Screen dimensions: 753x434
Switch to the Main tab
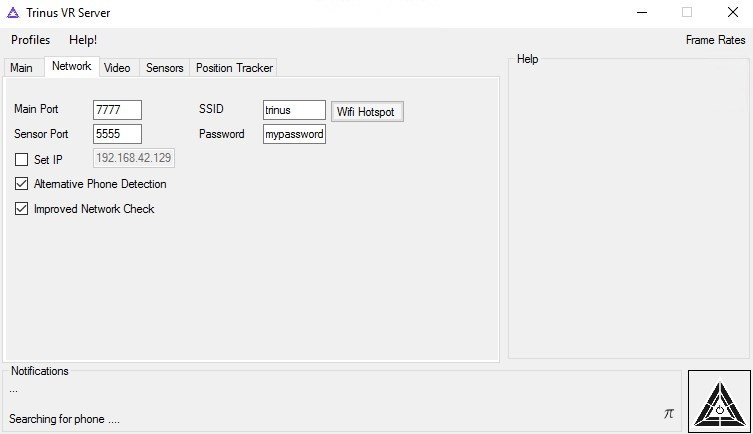click(22, 68)
